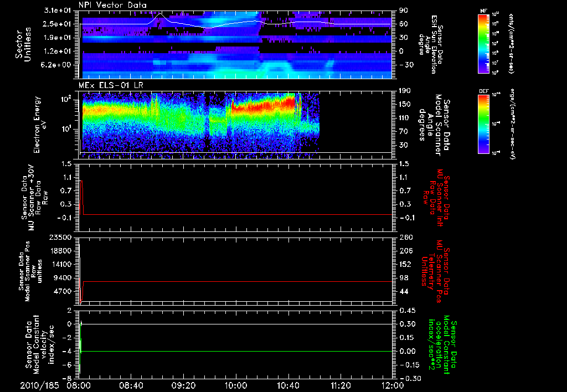Image resolution: width=567 pixels, height=392 pixels.
Task: Click the 150 scanner angle tick label
Action: 406,105
